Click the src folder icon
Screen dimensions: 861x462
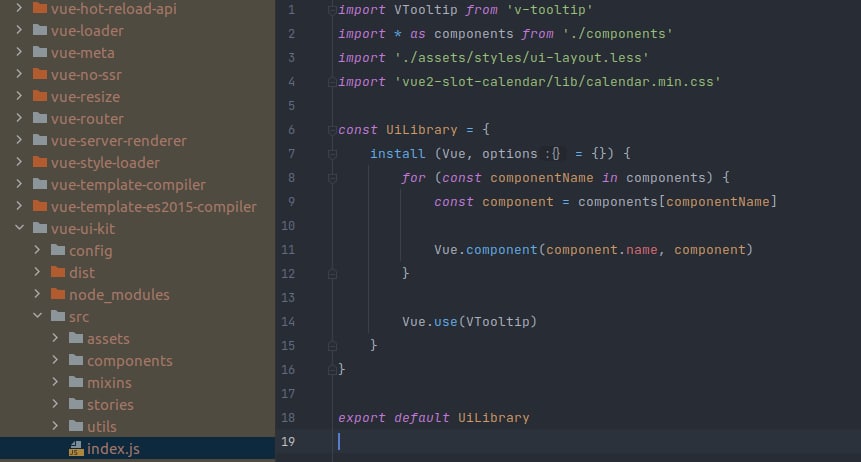point(58,315)
